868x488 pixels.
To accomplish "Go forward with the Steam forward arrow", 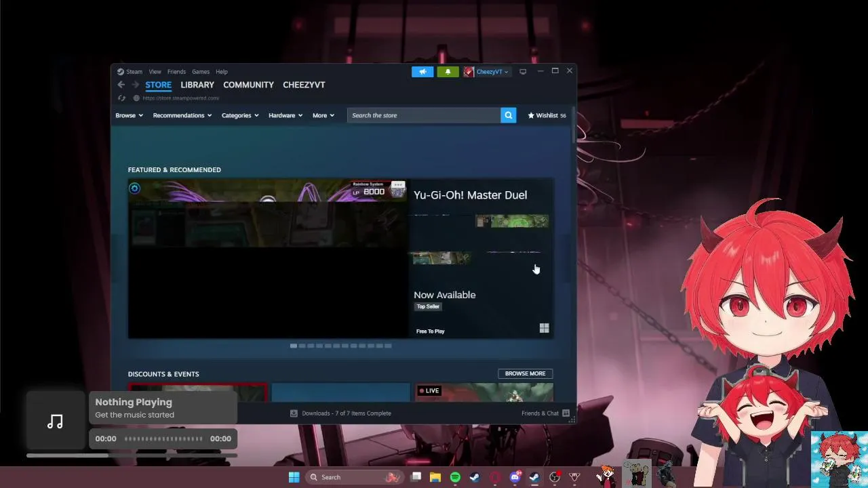I will click(135, 85).
